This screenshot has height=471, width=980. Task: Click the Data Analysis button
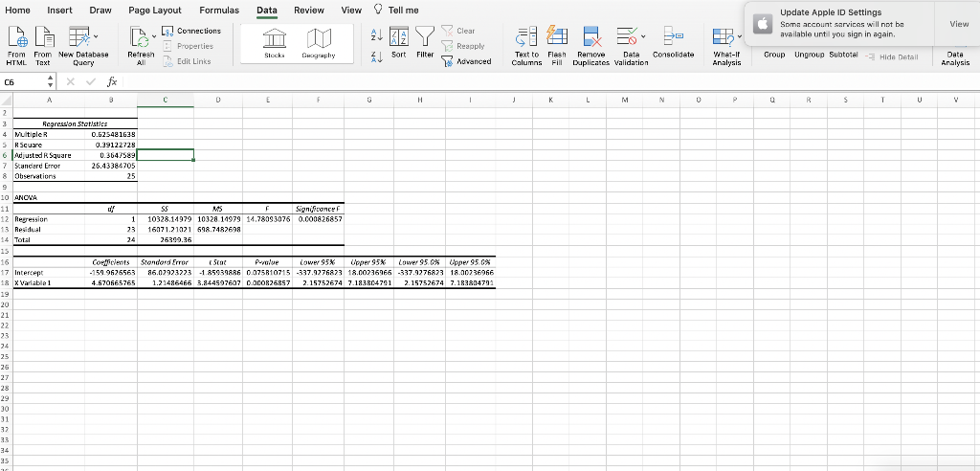pos(955,58)
